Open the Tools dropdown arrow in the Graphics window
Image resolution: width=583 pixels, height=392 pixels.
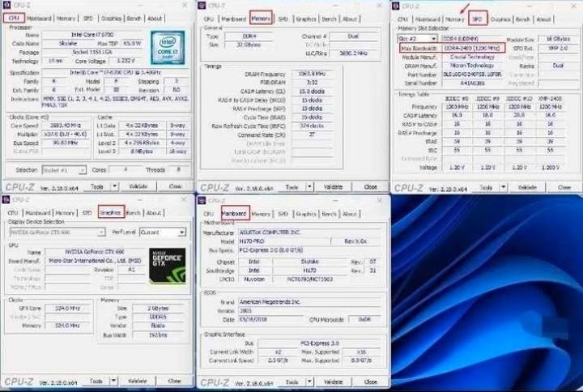click(114, 381)
